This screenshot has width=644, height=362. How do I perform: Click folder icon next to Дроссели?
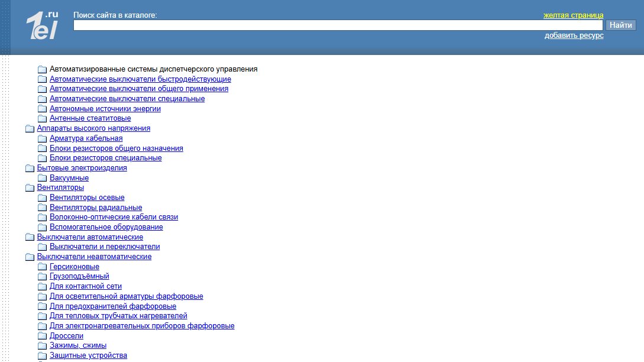point(42,336)
